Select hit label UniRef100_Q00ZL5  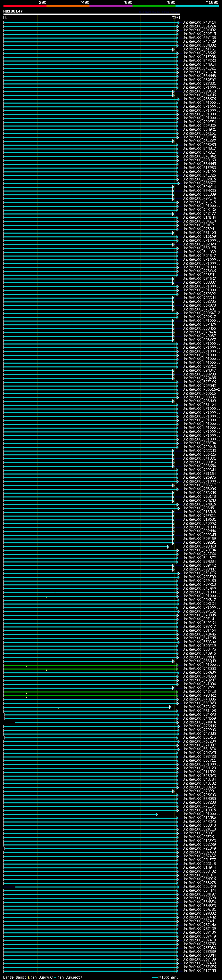pyautogui.click(x=199, y=34)
